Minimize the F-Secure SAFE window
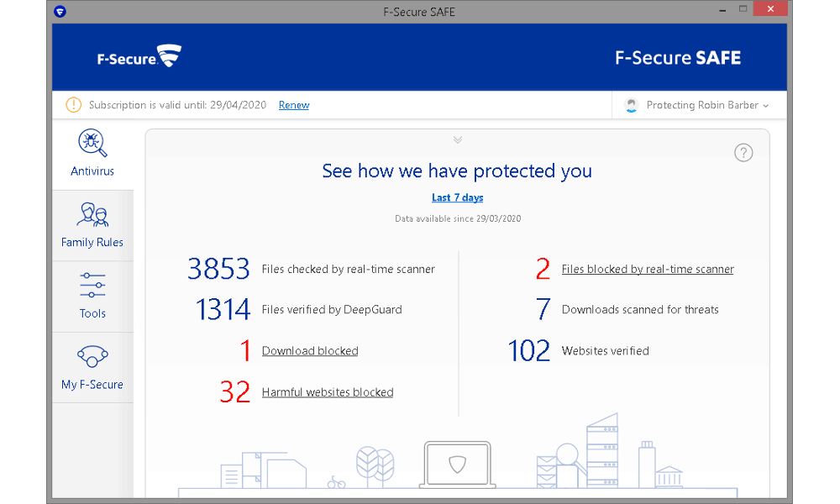 pyautogui.click(x=722, y=9)
